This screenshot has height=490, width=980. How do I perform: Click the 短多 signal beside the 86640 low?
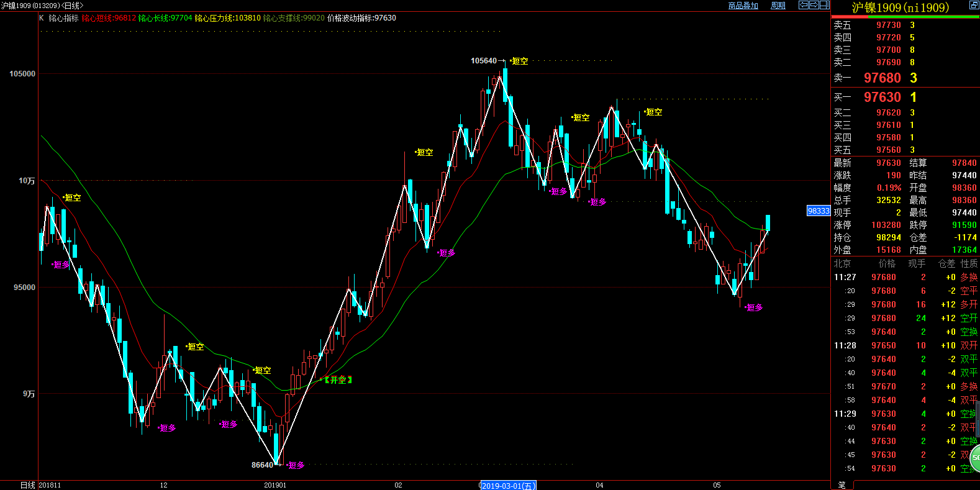click(296, 465)
